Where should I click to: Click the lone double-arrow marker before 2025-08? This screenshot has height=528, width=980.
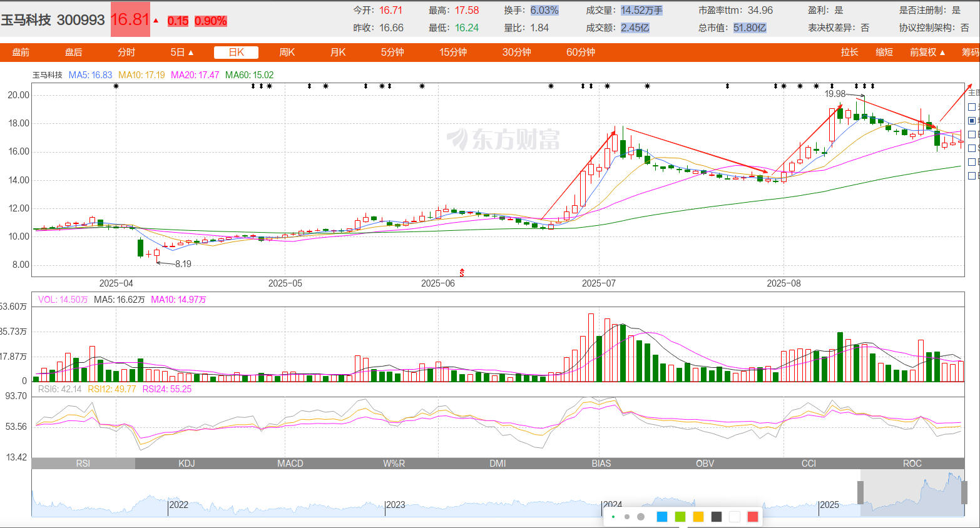pyautogui.click(x=727, y=86)
